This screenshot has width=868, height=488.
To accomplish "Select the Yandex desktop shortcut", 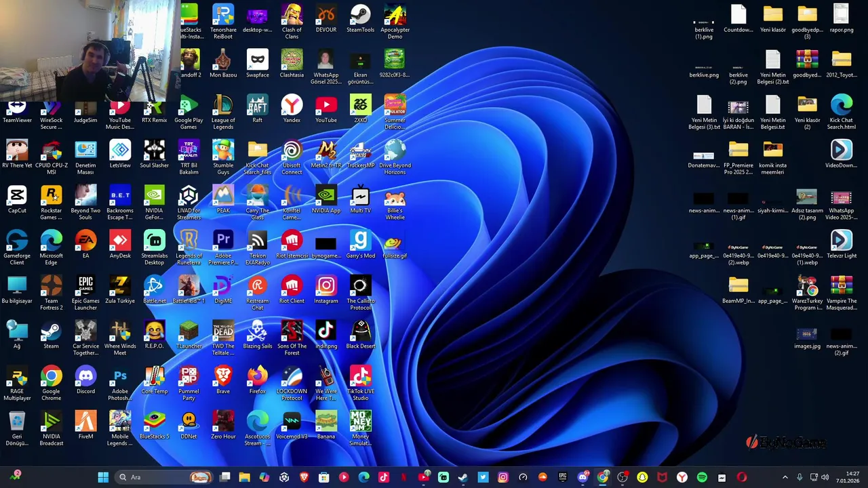I will (292, 110).
